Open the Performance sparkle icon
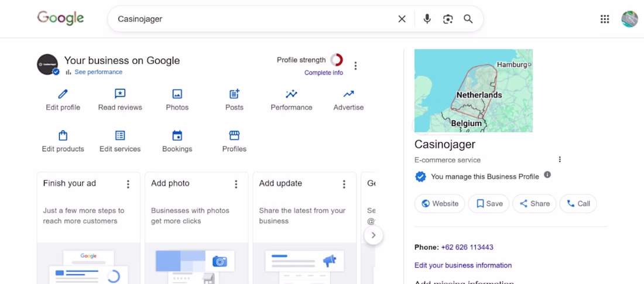644x284 pixels. click(x=291, y=94)
